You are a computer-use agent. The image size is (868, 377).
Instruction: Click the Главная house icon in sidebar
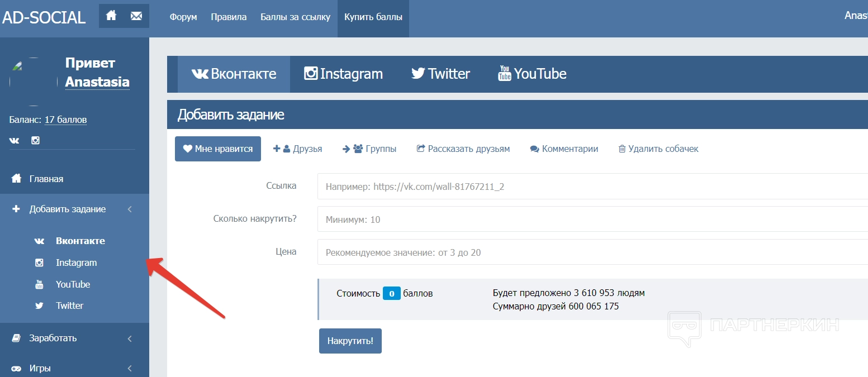click(16, 179)
